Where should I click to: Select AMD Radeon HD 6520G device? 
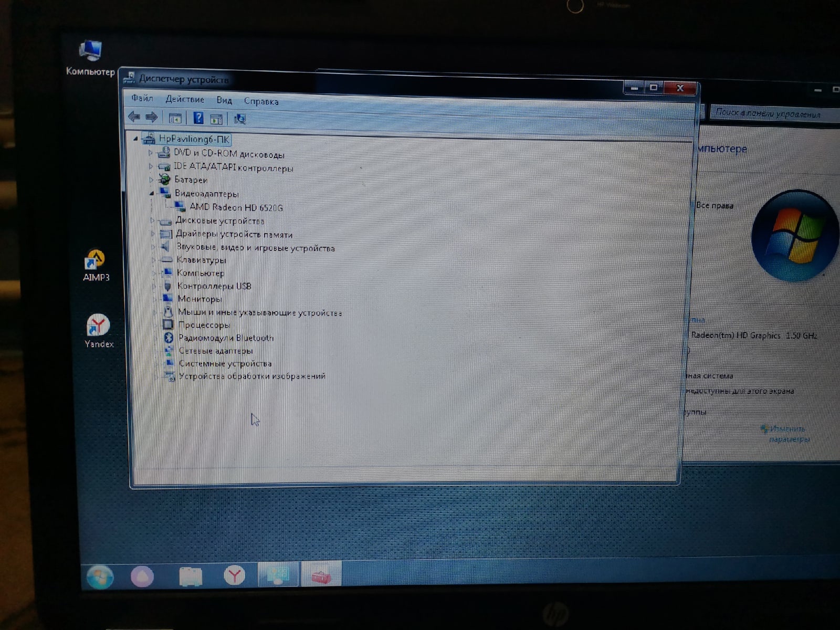pos(236,207)
